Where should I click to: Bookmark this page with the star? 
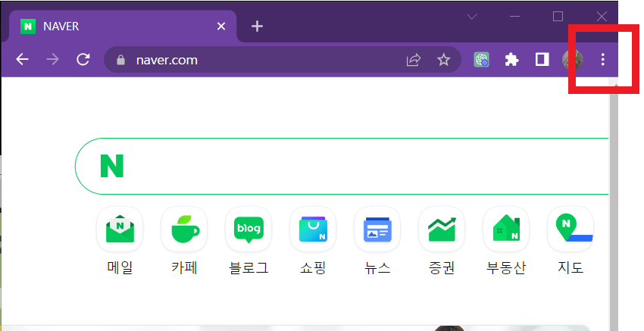443,60
